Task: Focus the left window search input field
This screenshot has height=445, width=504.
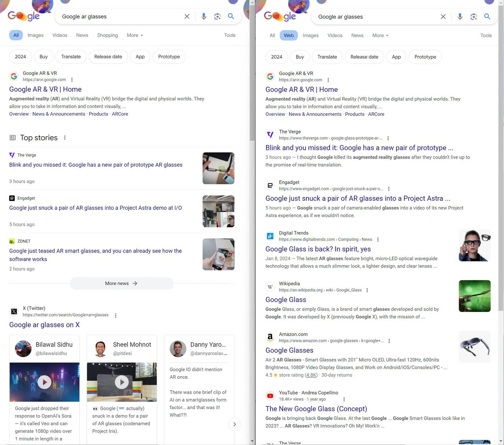Action: (120, 17)
